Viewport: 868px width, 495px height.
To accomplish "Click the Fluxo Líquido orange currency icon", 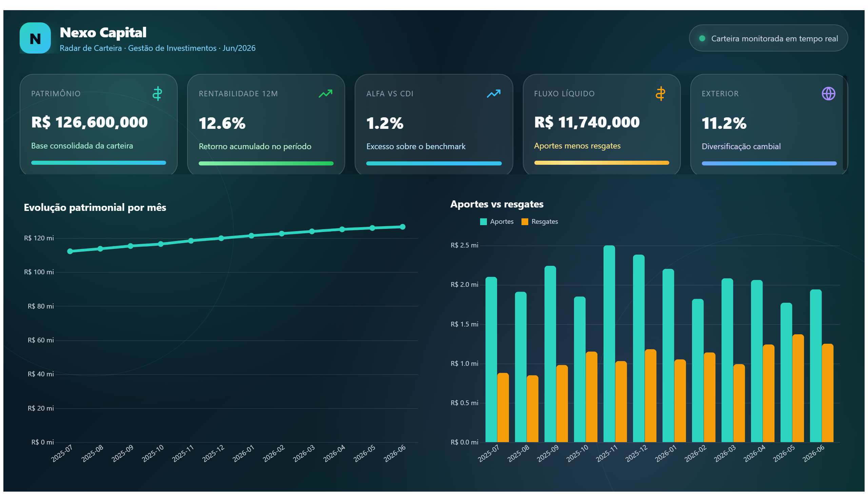I will pos(660,94).
